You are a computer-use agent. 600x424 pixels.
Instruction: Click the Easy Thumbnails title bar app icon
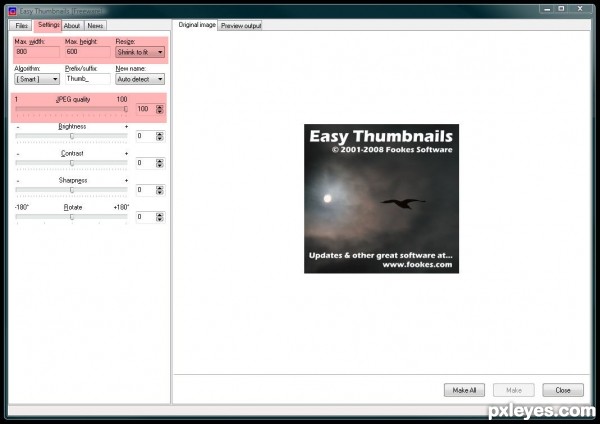click(x=13, y=11)
